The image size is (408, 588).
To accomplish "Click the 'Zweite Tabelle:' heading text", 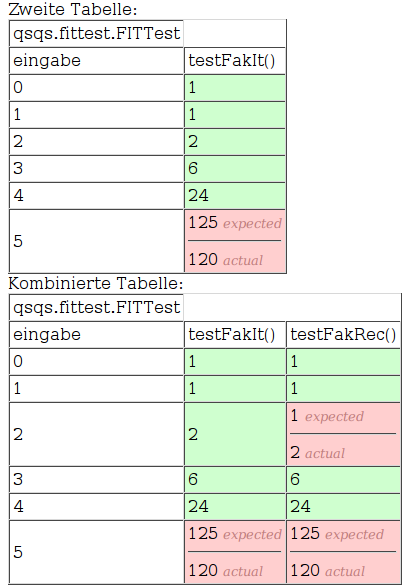I will (x=73, y=9).
